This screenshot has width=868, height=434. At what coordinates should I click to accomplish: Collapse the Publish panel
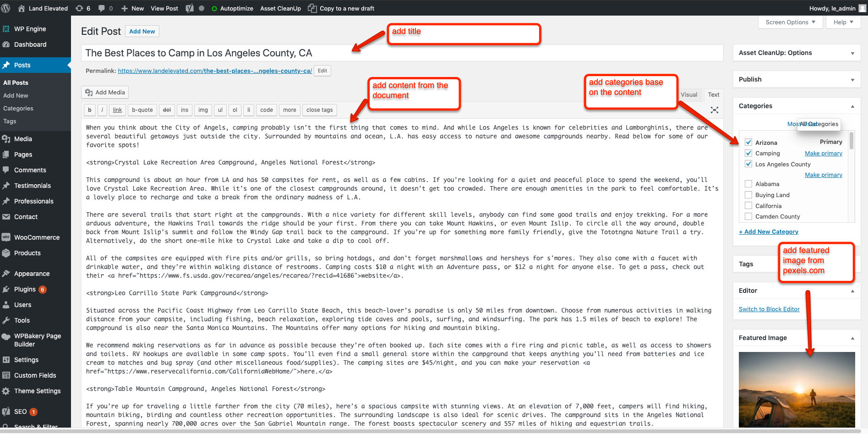(x=852, y=79)
